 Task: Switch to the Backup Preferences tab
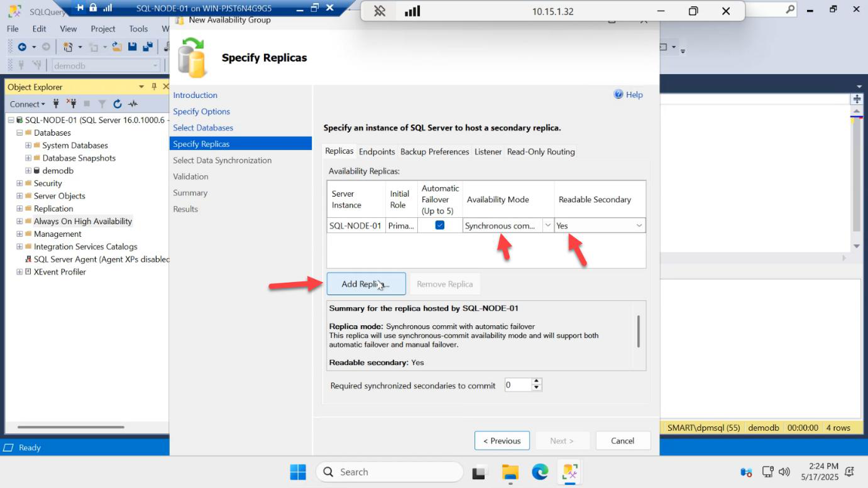(x=435, y=151)
